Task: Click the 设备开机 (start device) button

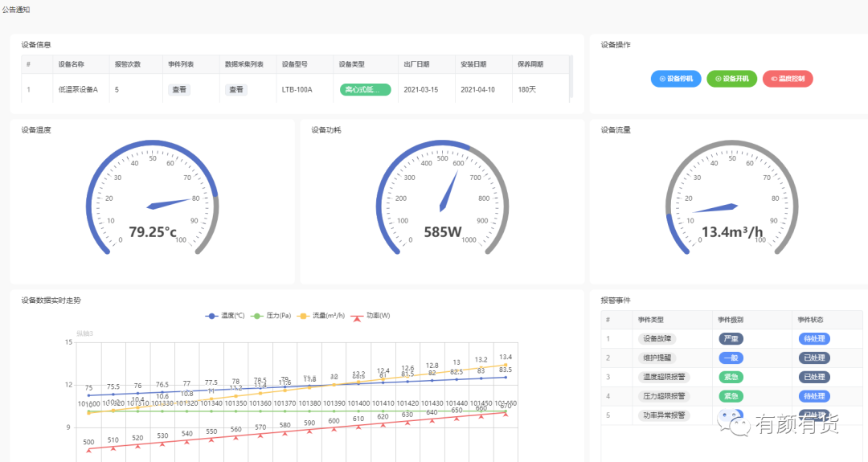Action: coord(731,79)
